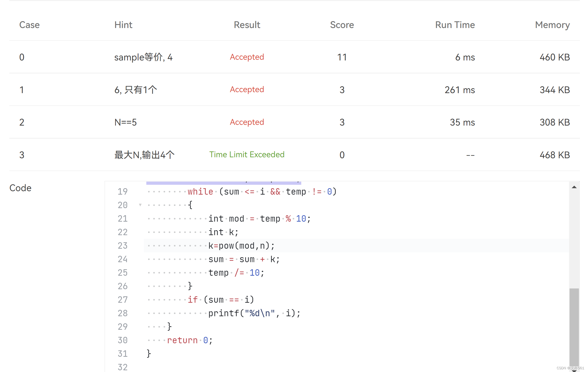Screen dimensions: 588x372
Task: Click line number 19 in gutter
Action: 122,192
